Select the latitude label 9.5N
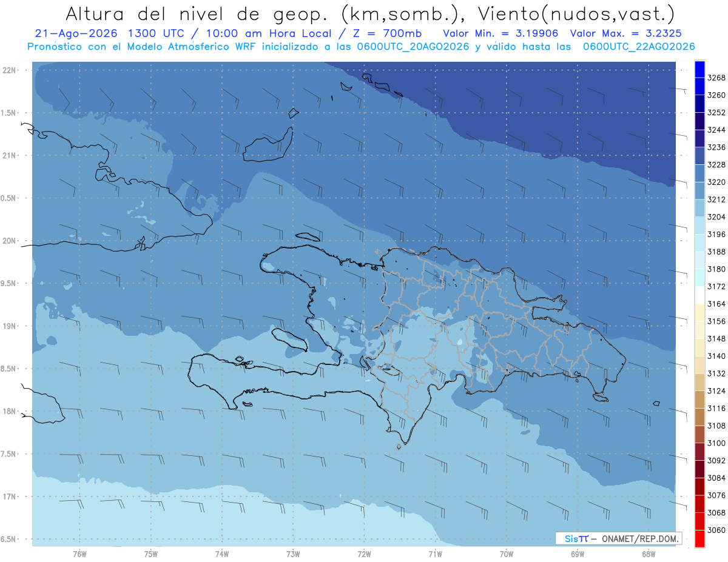Viewport: 728px width, 562px height. [9, 283]
